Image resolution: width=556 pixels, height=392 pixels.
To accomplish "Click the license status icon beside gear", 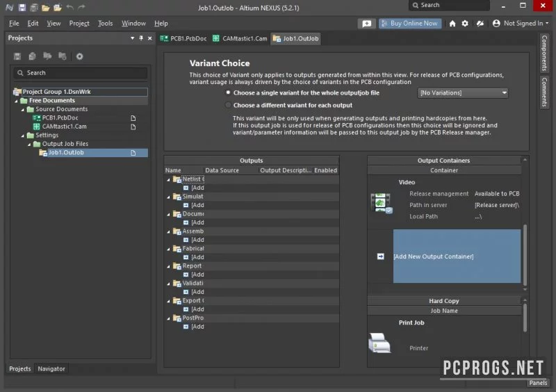I will 480,24.
